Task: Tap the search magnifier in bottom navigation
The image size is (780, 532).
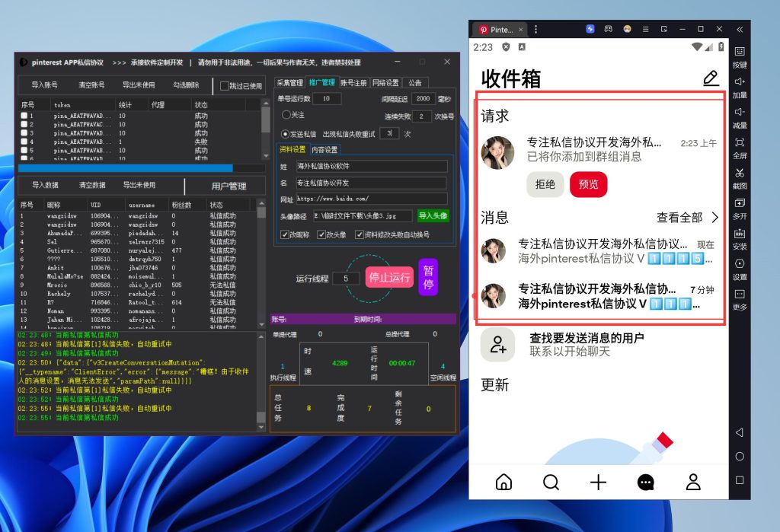Action: pyautogui.click(x=551, y=482)
